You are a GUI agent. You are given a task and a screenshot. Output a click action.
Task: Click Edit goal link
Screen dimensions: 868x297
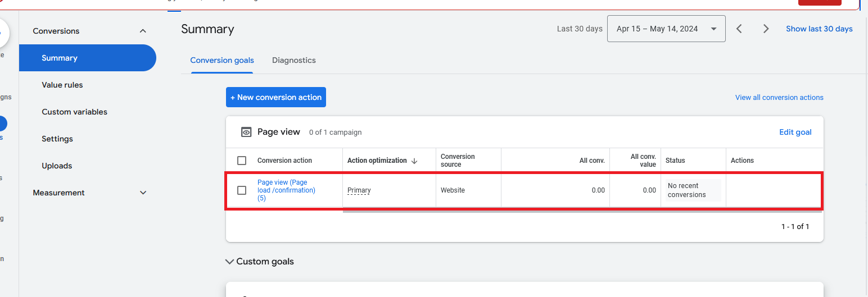795,132
